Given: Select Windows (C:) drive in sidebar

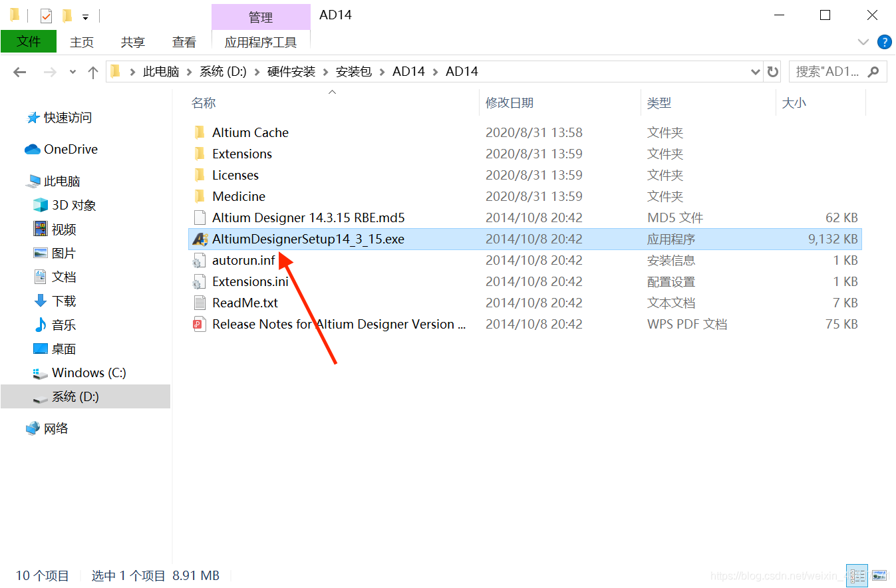Looking at the screenshot, I should click(x=88, y=372).
